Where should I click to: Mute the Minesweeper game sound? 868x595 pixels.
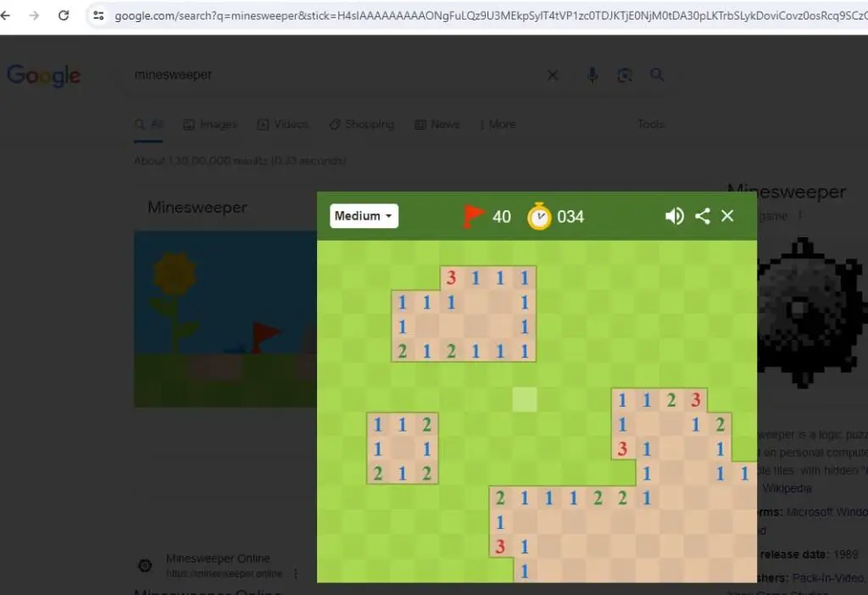pos(675,216)
